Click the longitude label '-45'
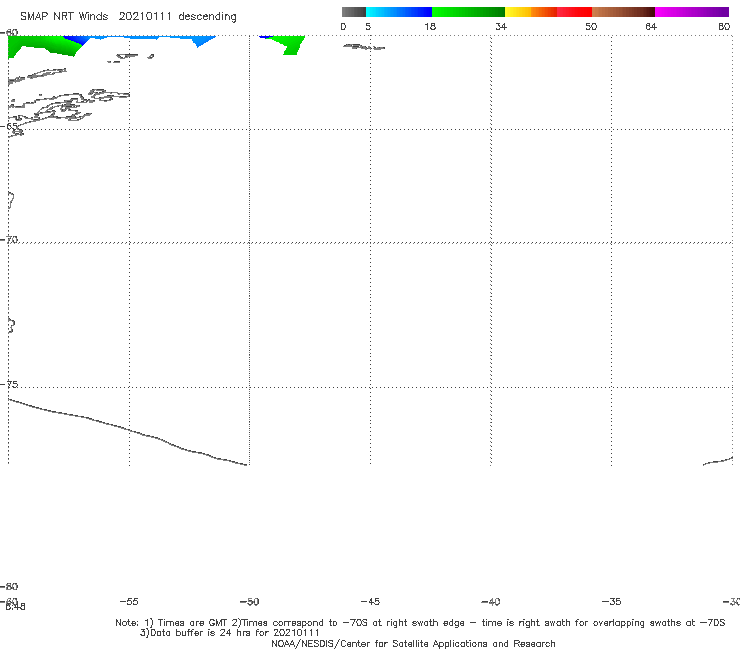This screenshot has width=740, height=650. [x=370, y=602]
